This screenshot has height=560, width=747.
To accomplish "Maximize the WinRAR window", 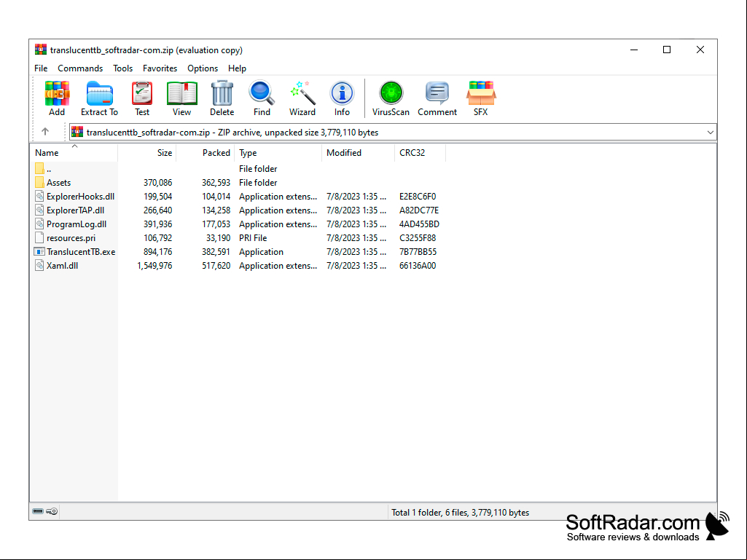I will (667, 50).
